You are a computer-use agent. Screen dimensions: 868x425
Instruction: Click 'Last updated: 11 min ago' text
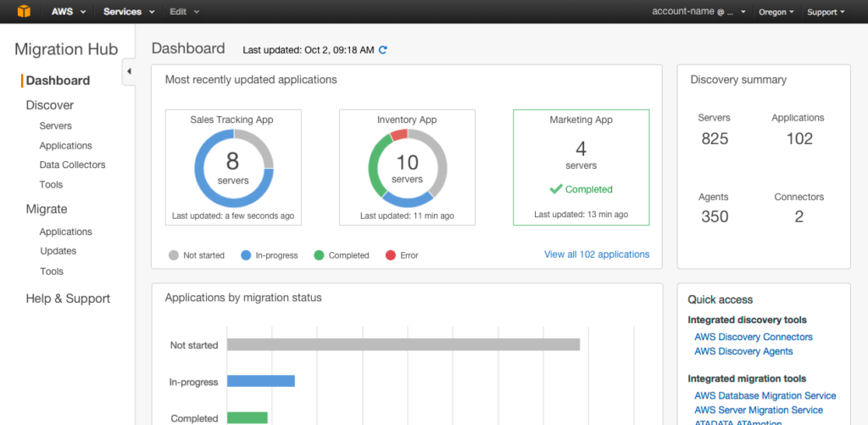click(x=407, y=215)
